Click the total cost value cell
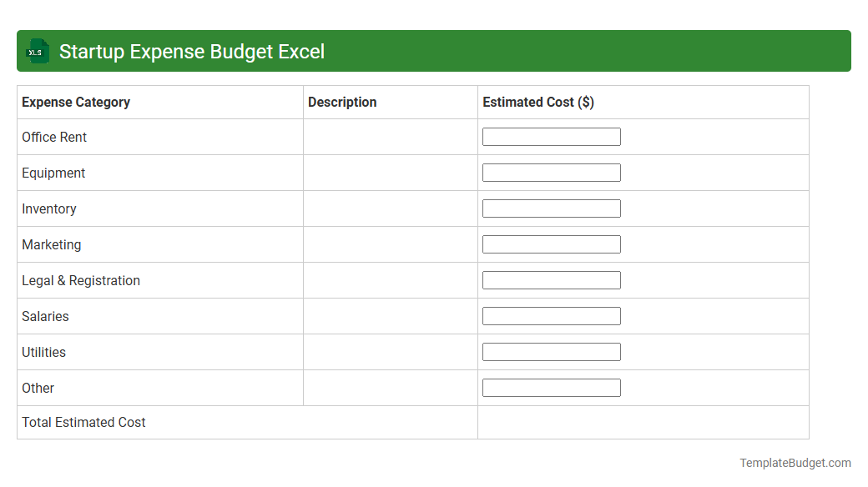The height and width of the screenshot is (487, 868). point(643,422)
